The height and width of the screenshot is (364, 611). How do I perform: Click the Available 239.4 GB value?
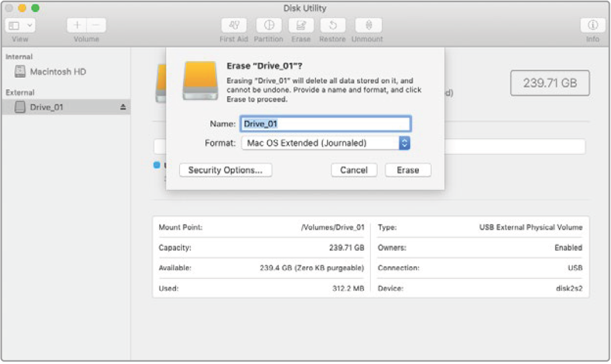pyautogui.click(x=312, y=268)
